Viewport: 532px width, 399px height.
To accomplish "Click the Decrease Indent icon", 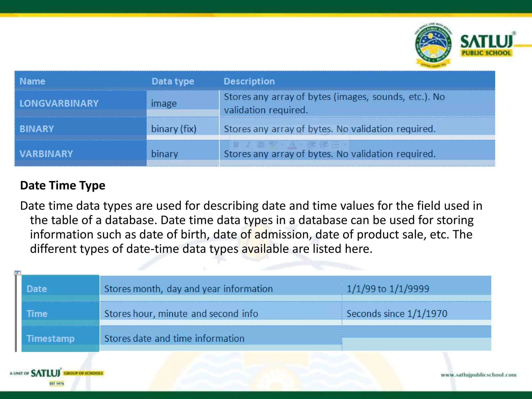I will click(x=311, y=144).
